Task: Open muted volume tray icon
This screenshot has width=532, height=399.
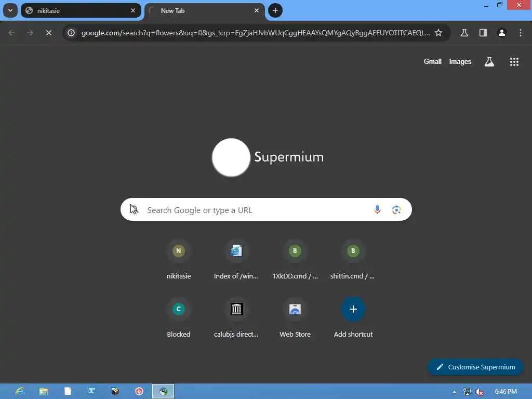Action: 480,392
